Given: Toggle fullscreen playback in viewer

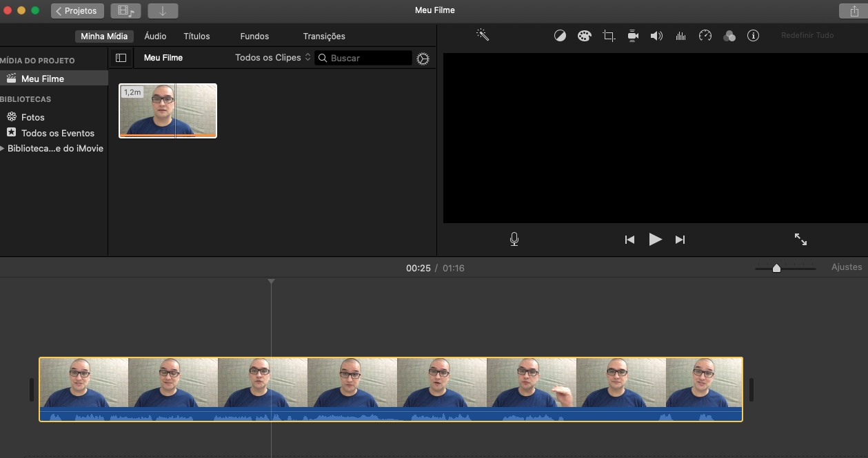Looking at the screenshot, I should click(800, 240).
